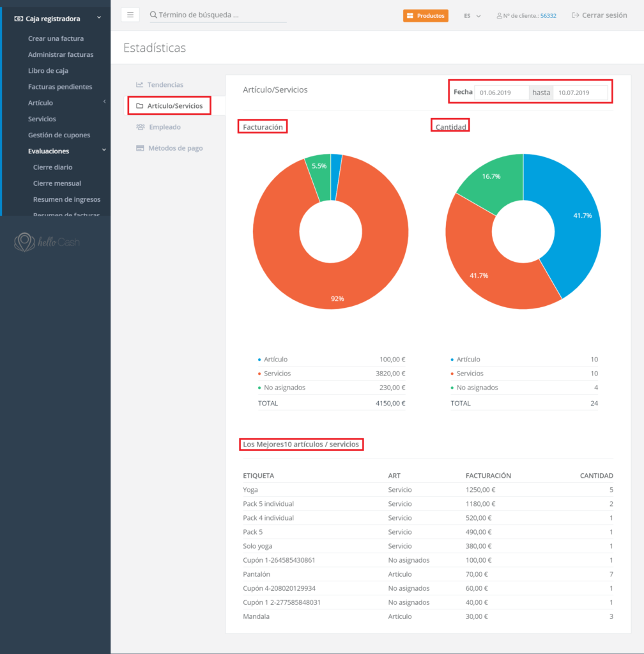Click the Cupón 4-208020129934 row
This screenshot has height=654, width=644.
(x=428, y=588)
